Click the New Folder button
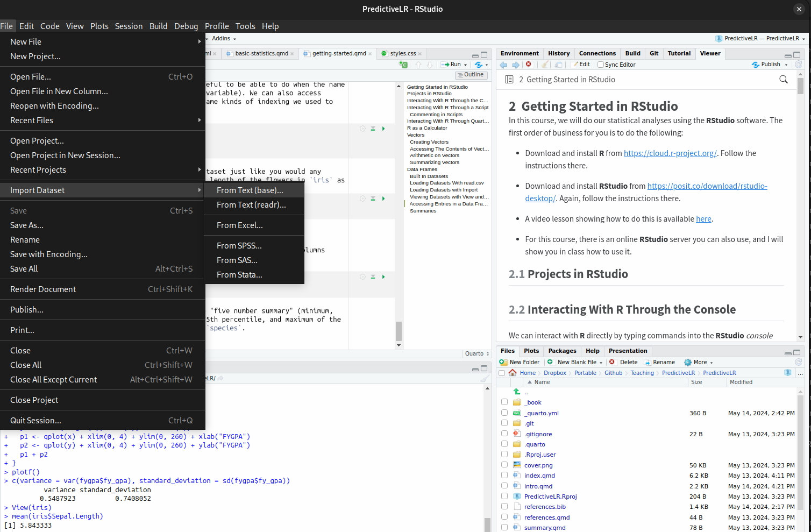The height and width of the screenshot is (532, 811). point(520,363)
